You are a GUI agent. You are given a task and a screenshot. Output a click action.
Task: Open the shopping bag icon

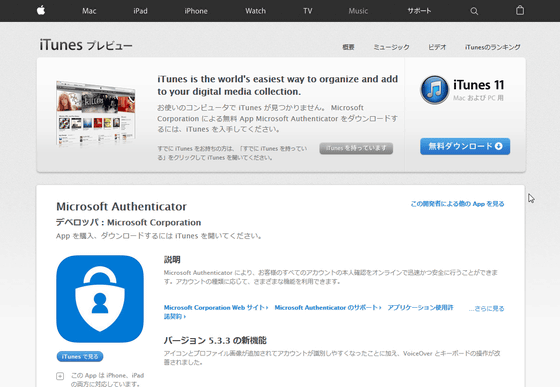click(x=520, y=10)
